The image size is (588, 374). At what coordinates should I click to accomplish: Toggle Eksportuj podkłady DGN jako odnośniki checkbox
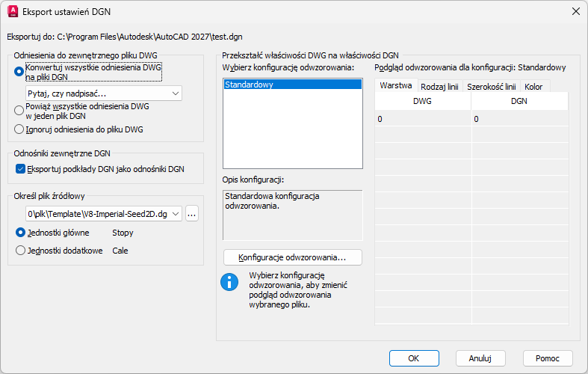20,168
